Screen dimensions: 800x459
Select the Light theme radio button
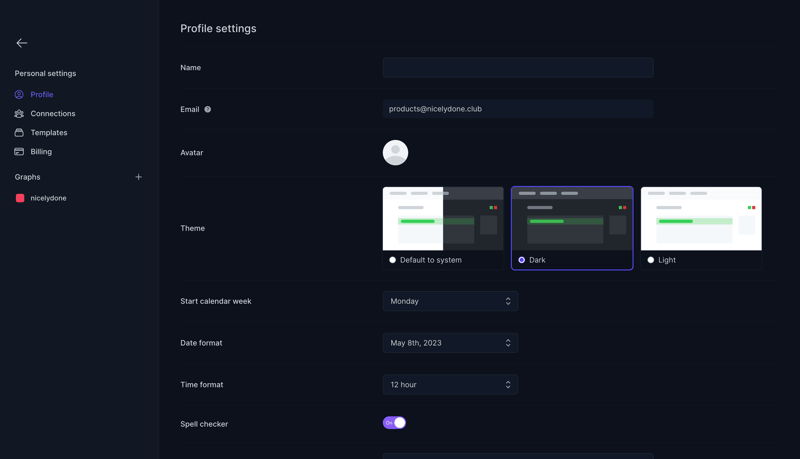651,260
